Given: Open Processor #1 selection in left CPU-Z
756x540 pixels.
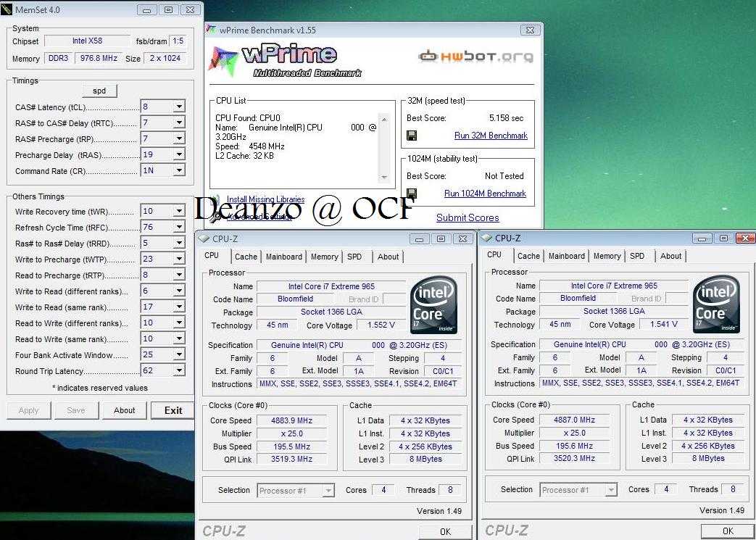Looking at the screenshot, I should [x=296, y=491].
